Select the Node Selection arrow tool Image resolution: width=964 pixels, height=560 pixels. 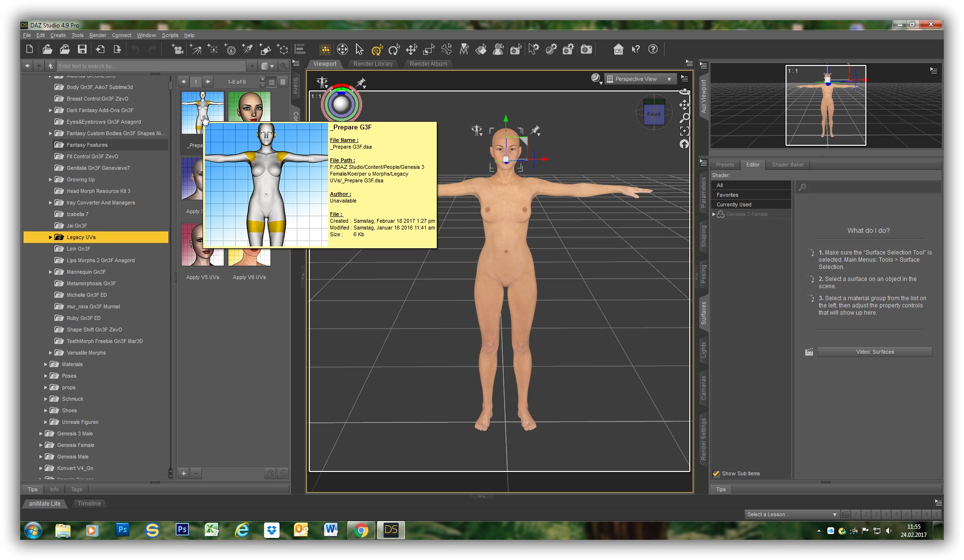[359, 50]
